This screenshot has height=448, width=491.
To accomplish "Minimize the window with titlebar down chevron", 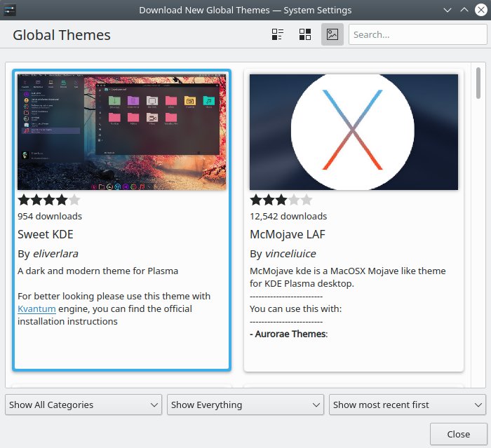I will [448, 10].
